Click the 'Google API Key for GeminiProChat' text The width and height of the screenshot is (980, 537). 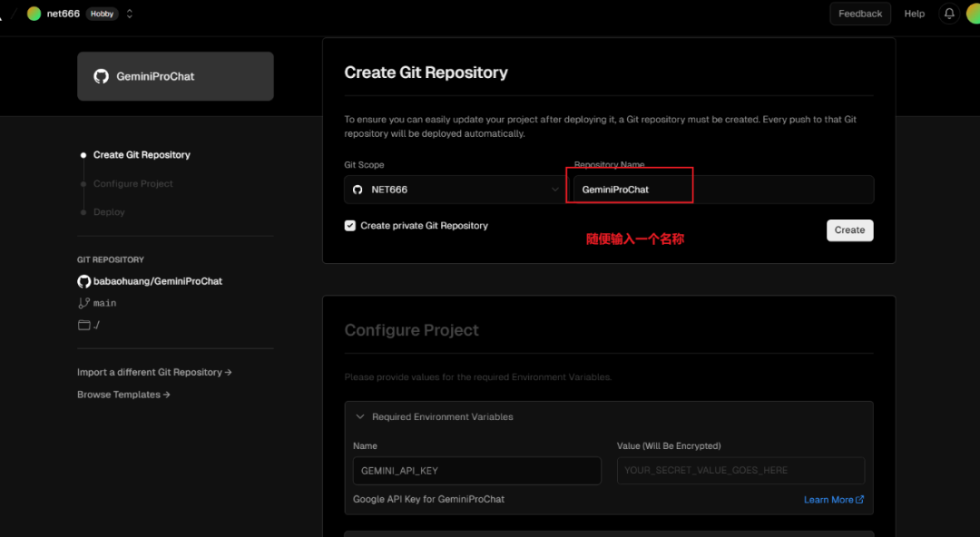coord(428,500)
